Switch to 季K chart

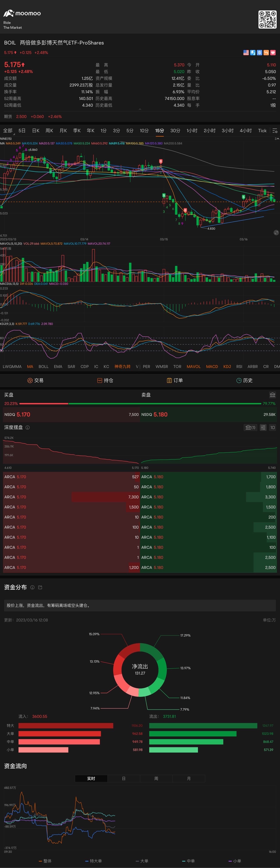77,130
